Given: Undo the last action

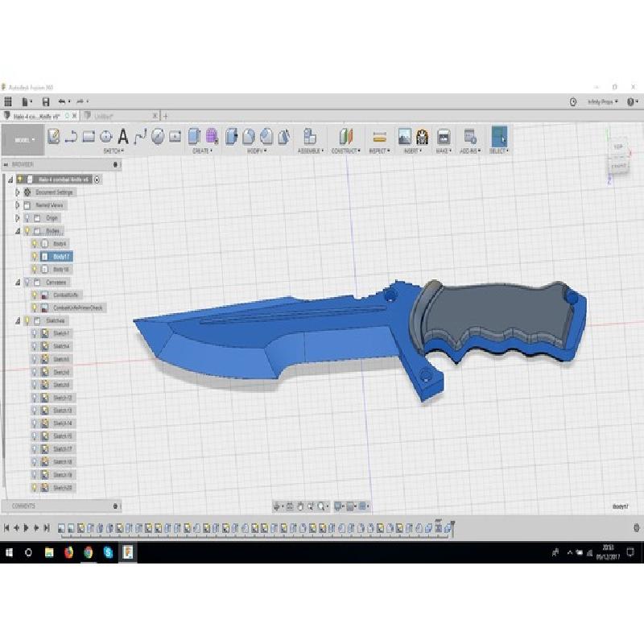Looking at the screenshot, I should point(64,101).
